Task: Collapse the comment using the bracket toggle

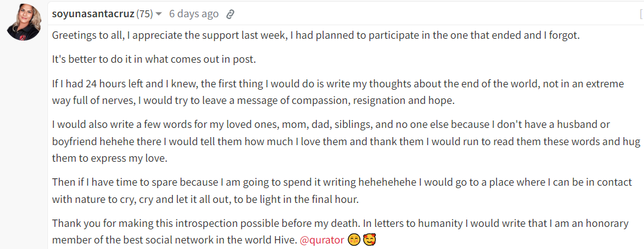Action: 641,14
